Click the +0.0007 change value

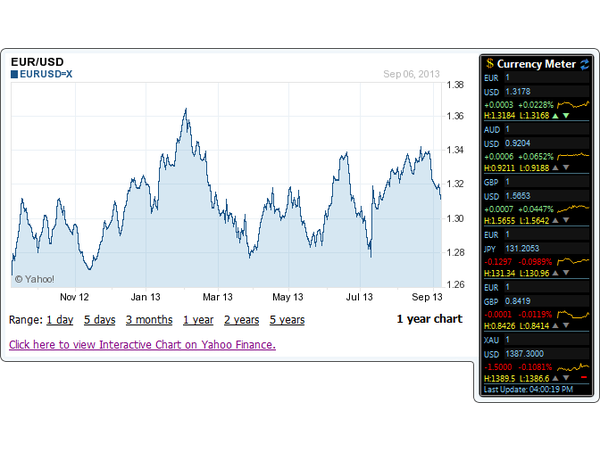point(499,209)
